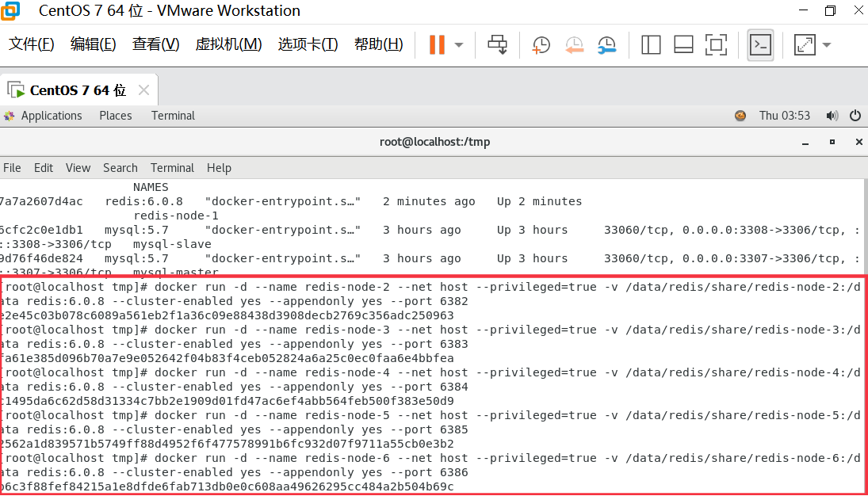Take a snapshot of the virtual machine
The width and height of the screenshot is (868, 496).
pyautogui.click(x=541, y=45)
